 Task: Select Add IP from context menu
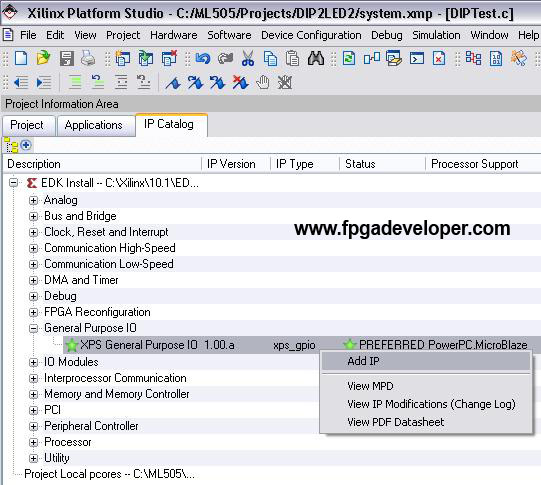tap(426, 361)
